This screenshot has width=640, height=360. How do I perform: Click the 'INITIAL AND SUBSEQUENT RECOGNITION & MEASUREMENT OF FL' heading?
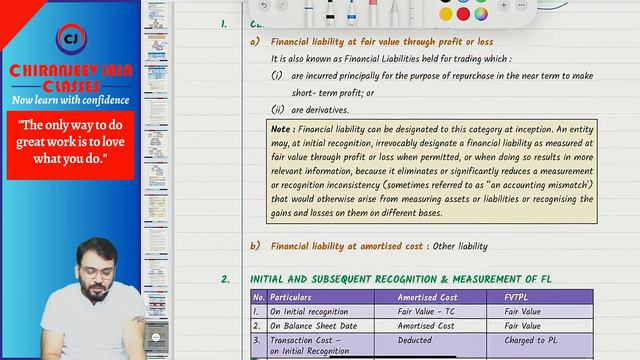400,279
